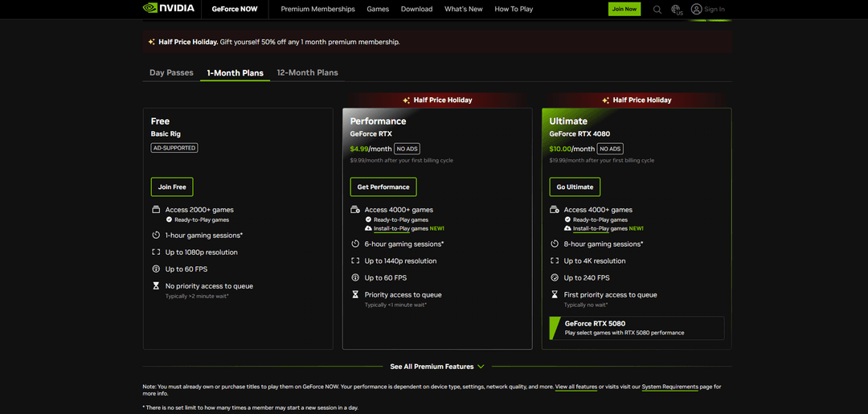Click the stopwatch icon beside 1-hour gaming sessions

(x=156, y=236)
